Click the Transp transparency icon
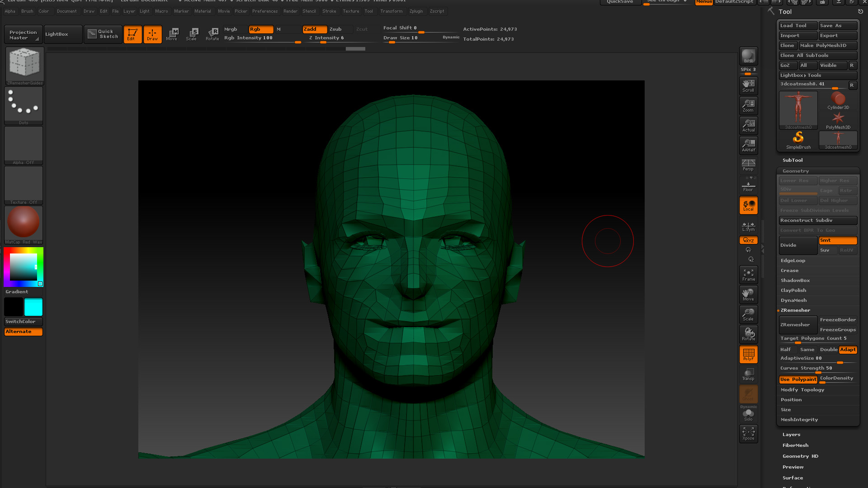868x488 pixels. tap(748, 374)
